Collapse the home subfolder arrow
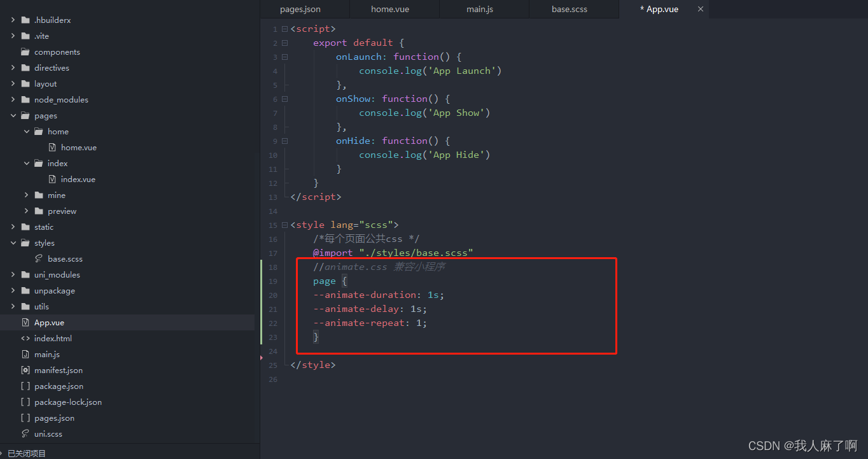Image resolution: width=868 pixels, height=459 pixels. (x=26, y=132)
